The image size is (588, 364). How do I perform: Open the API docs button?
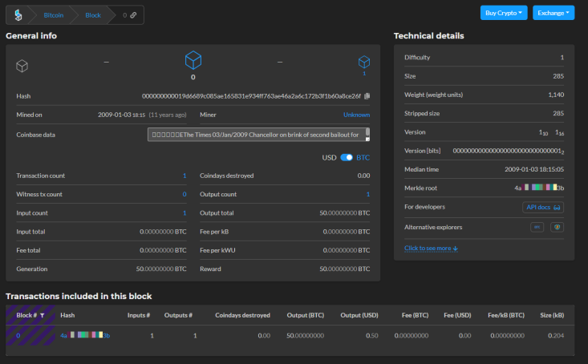[543, 208]
